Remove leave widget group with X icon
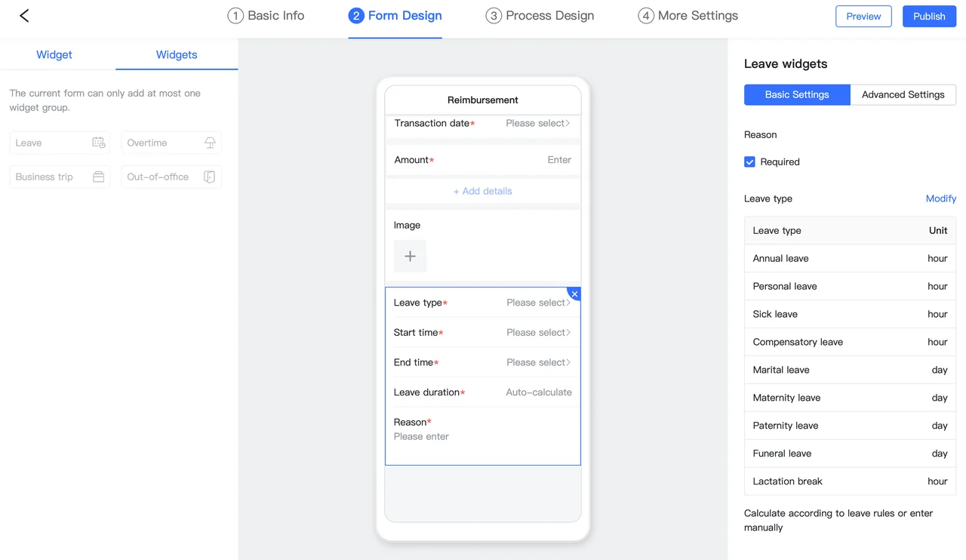The image size is (966, 560). tap(574, 294)
